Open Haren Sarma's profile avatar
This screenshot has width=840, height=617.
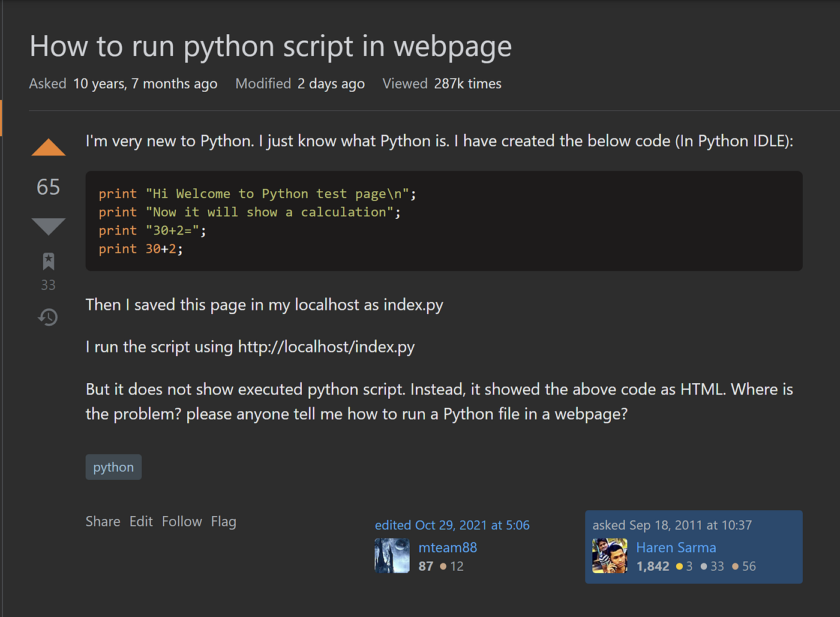click(610, 556)
